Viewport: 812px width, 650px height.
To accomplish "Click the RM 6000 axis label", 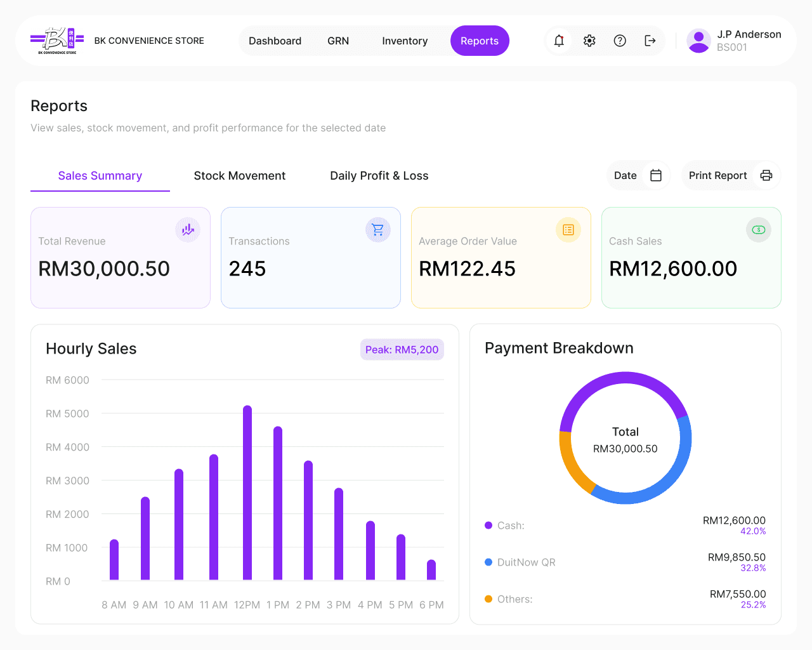I will [67, 380].
